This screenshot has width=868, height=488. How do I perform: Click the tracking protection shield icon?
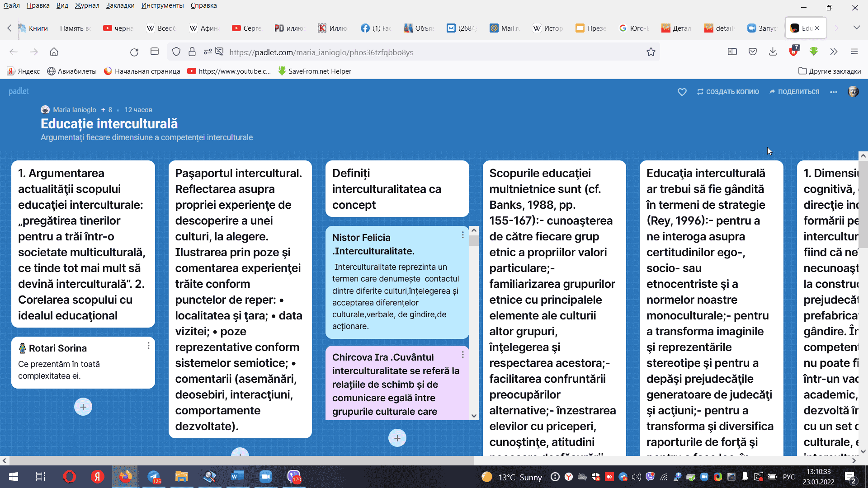(176, 52)
